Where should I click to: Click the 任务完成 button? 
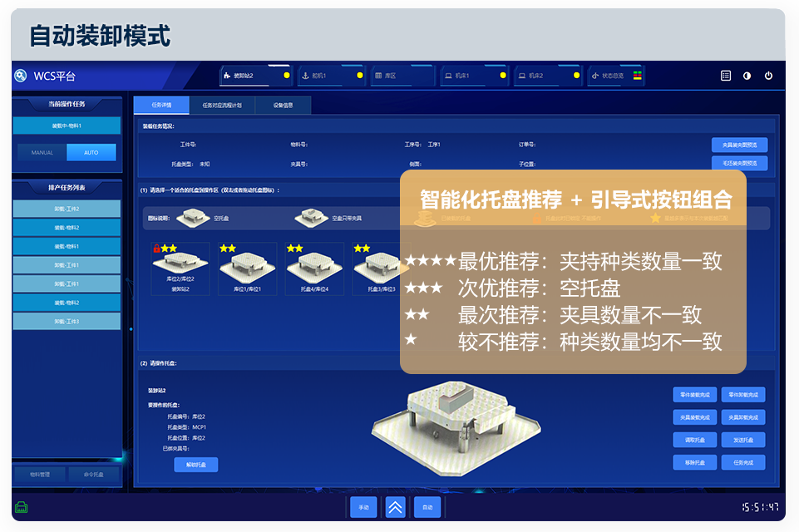[x=743, y=462]
